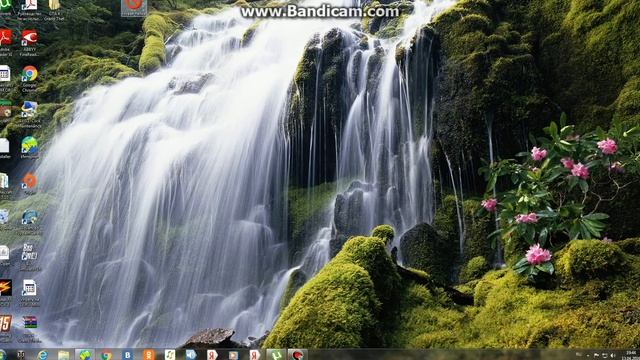Open the volume speaker tray icon

tap(613, 356)
